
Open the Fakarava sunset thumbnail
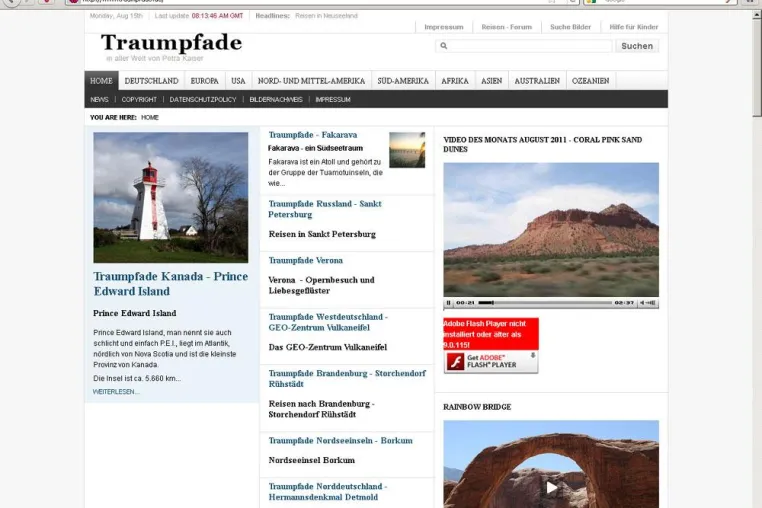point(407,150)
